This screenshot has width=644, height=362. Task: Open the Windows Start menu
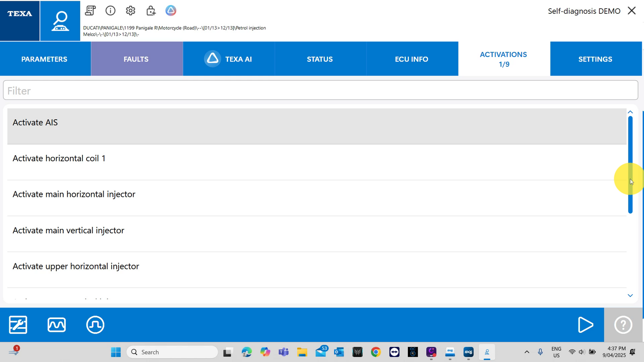click(x=115, y=352)
